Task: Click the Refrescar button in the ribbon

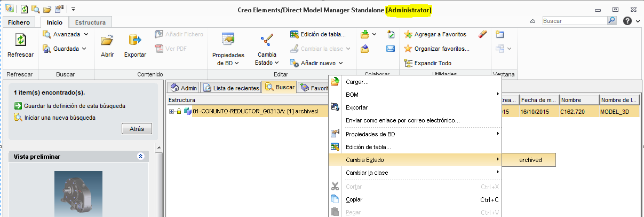Action: click(20, 45)
